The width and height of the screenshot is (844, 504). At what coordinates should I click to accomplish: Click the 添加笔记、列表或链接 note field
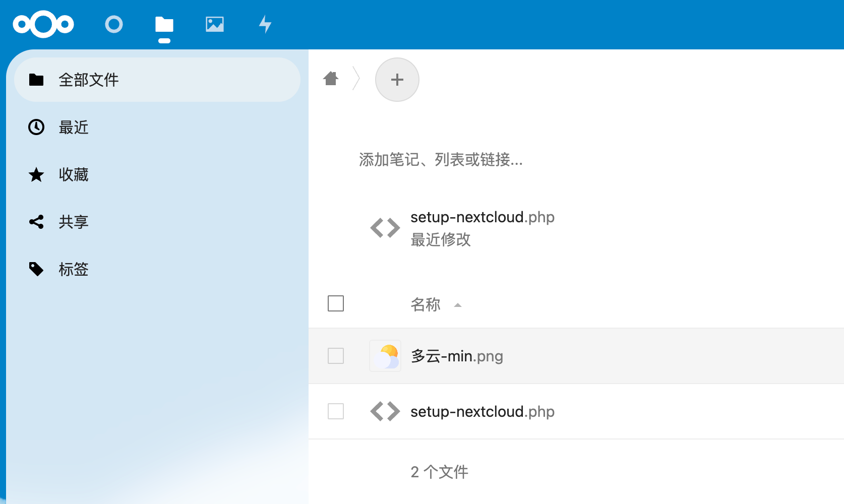(x=441, y=160)
